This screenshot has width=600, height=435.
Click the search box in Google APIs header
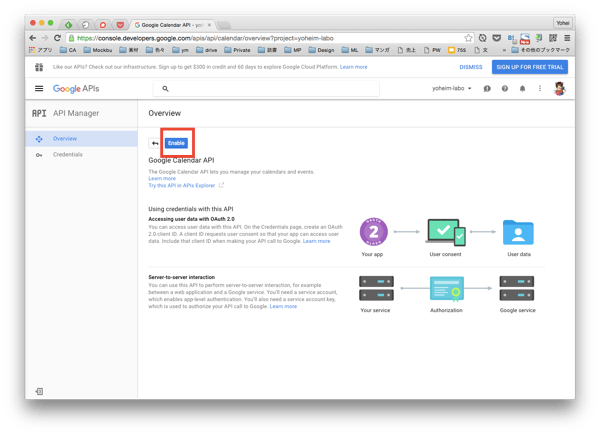coord(266,88)
